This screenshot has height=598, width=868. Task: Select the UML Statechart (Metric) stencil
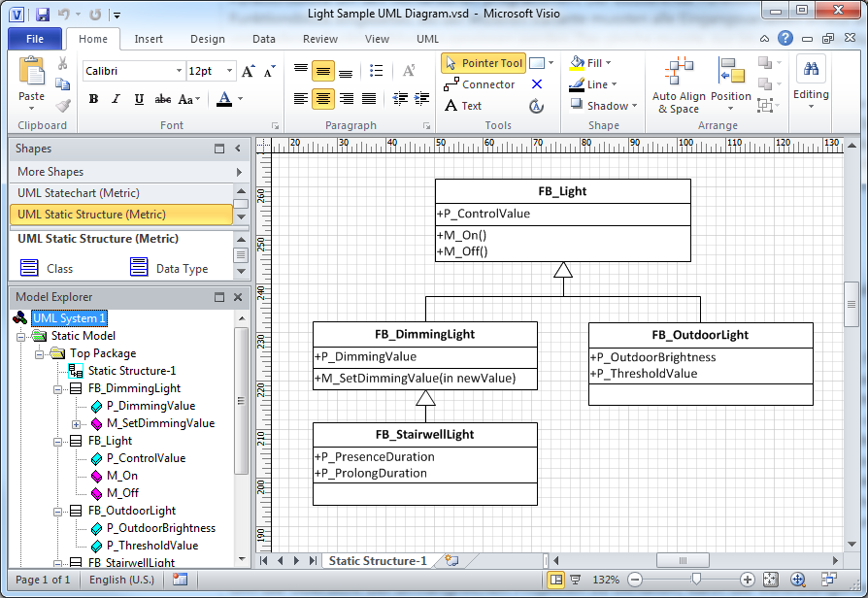point(79,193)
